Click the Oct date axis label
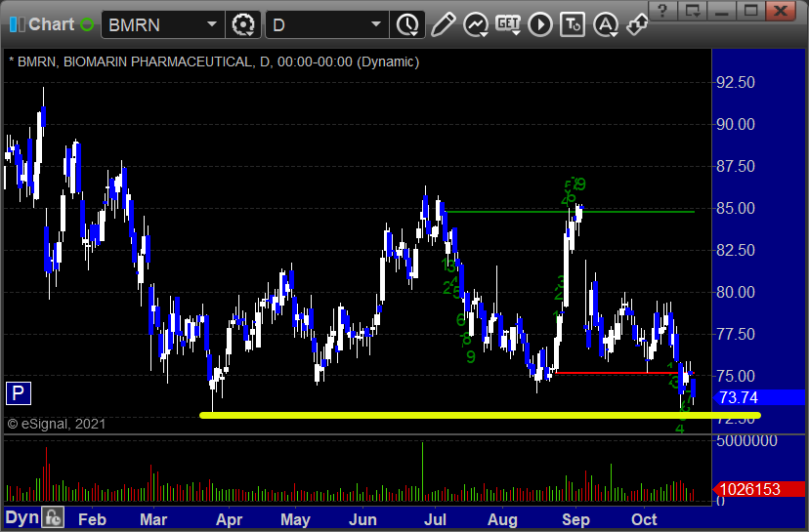Viewport: 809px width, 532px height. click(644, 519)
